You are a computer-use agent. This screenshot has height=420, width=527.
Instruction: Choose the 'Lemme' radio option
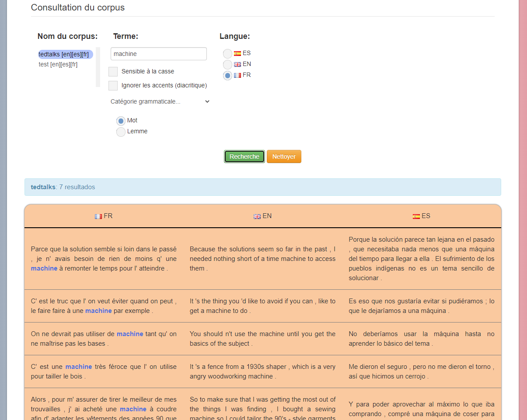(121, 132)
